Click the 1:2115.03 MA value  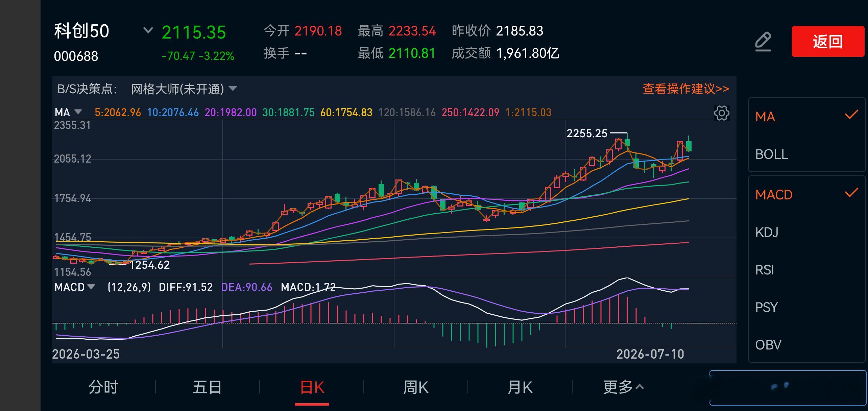click(528, 112)
